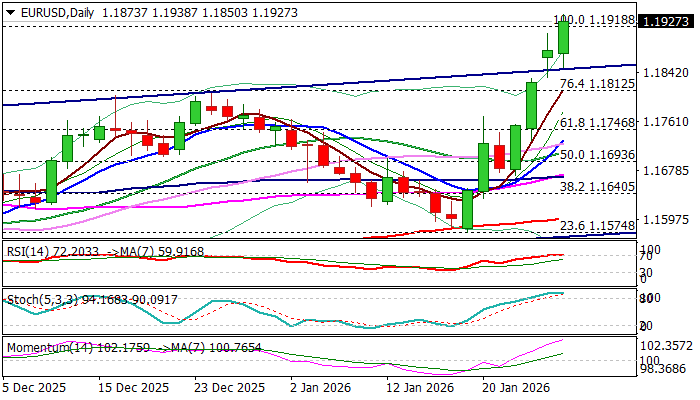Click the 61.8 Fibonacci level at 1.17468
This screenshot has height=400, width=700.
(598, 122)
